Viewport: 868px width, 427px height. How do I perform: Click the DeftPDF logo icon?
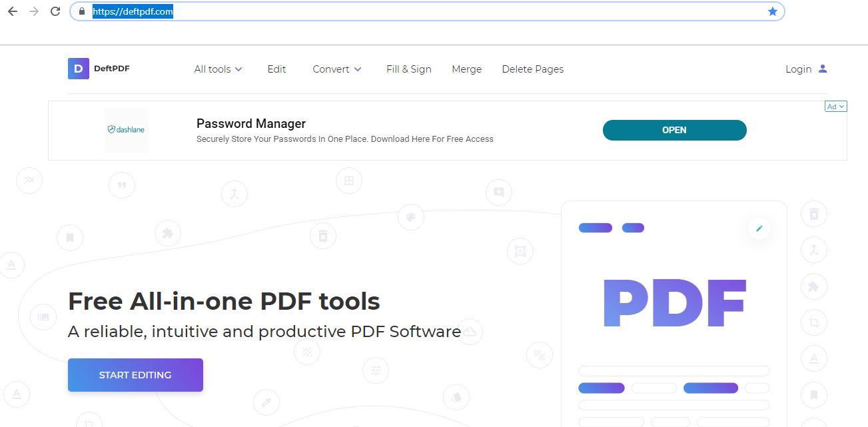tap(77, 68)
